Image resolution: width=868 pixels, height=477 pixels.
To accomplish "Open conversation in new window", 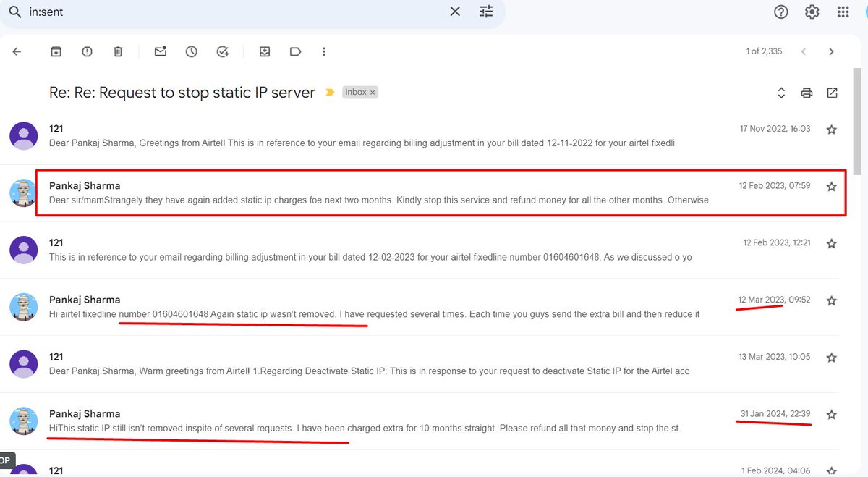I will click(833, 93).
